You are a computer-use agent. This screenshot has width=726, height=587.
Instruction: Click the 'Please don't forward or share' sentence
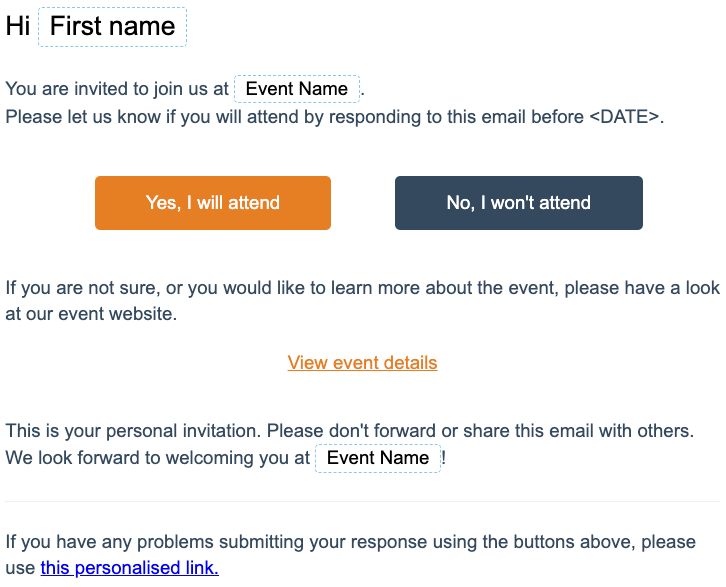480,431
